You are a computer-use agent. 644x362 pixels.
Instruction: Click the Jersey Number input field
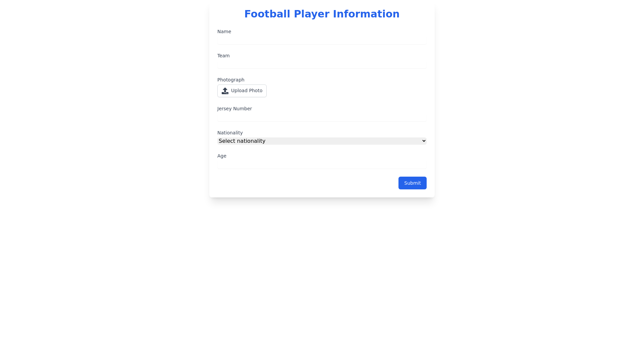(321, 117)
